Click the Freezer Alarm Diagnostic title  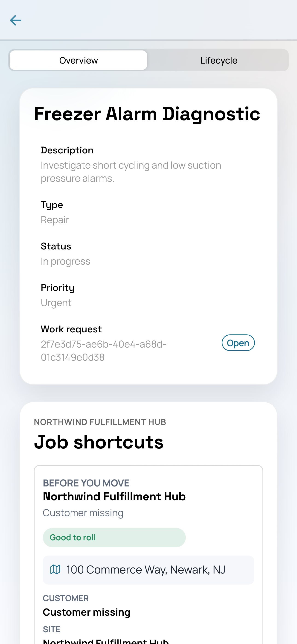(147, 114)
